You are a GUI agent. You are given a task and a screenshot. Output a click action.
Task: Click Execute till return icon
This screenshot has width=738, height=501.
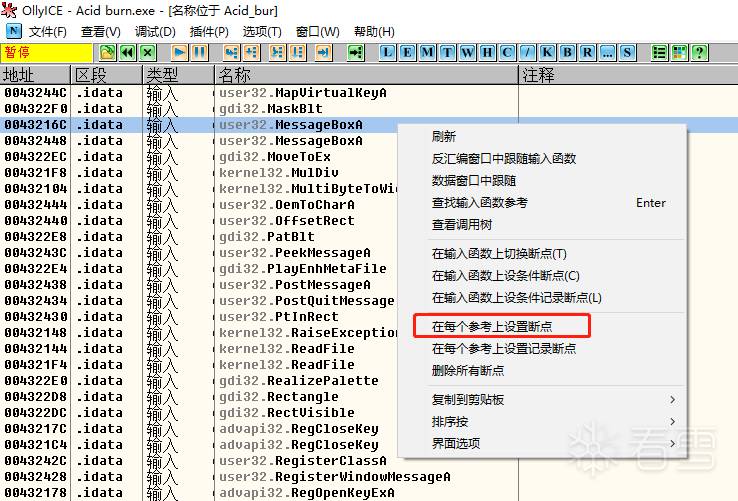pyautogui.click(x=323, y=52)
